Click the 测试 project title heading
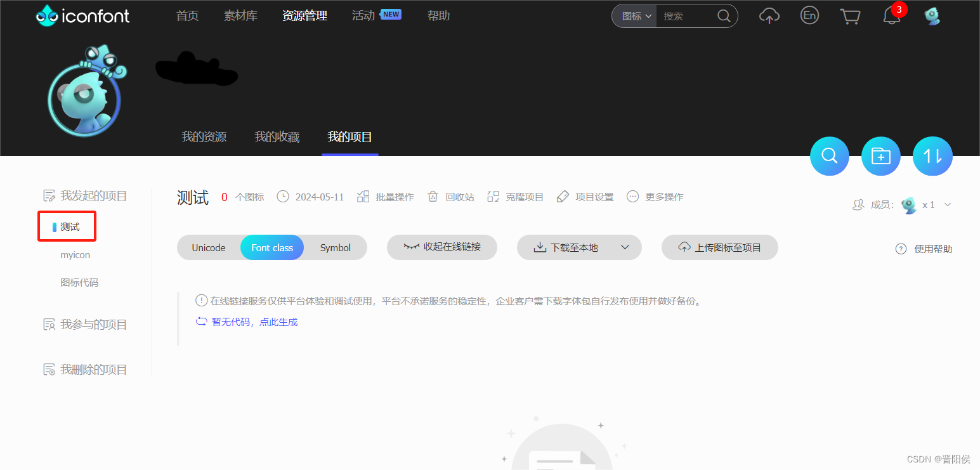Viewport: 980px width, 470px height. click(193, 197)
